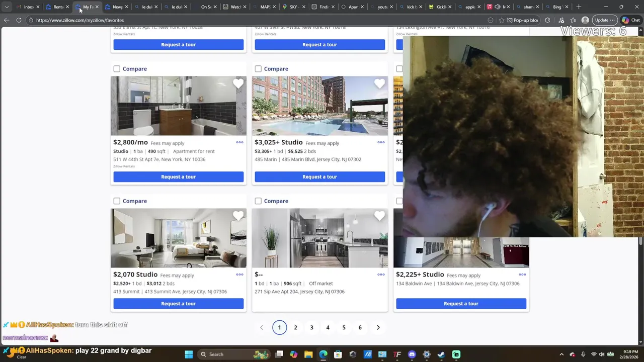Open browser extensions puzzle icon
This screenshot has width=644, height=362.
click(x=547, y=20)
